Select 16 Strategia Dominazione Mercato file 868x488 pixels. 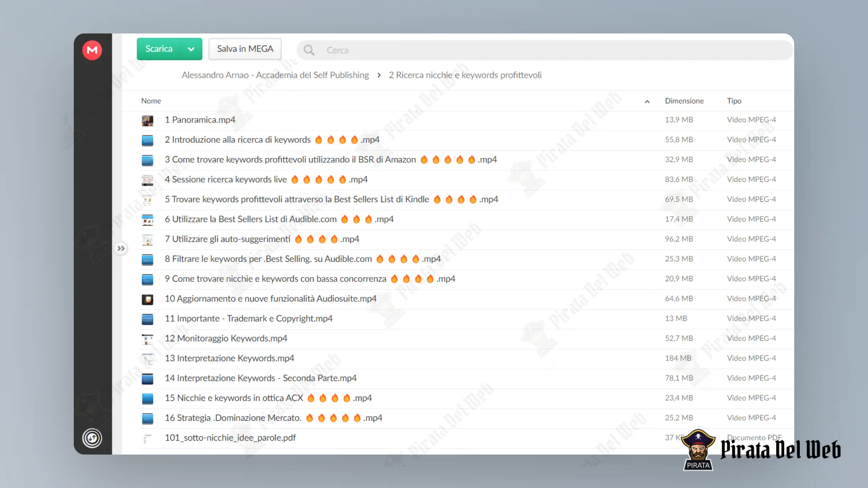click(x=273, y=418)
